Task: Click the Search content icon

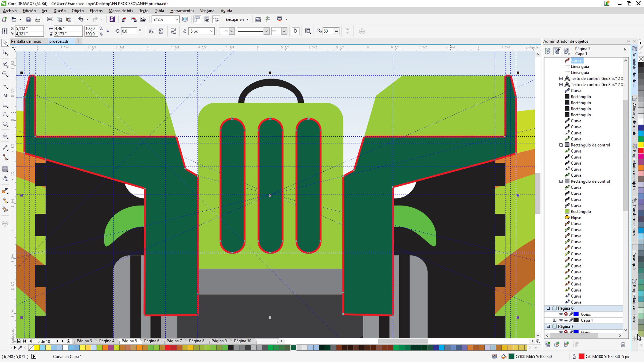Action: pyautogui.click(x=112, y=19)
